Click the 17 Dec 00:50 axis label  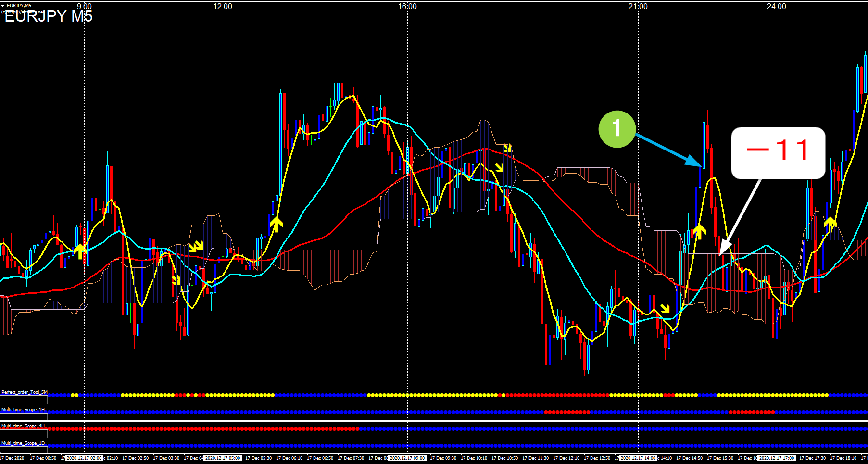[43, 458]
